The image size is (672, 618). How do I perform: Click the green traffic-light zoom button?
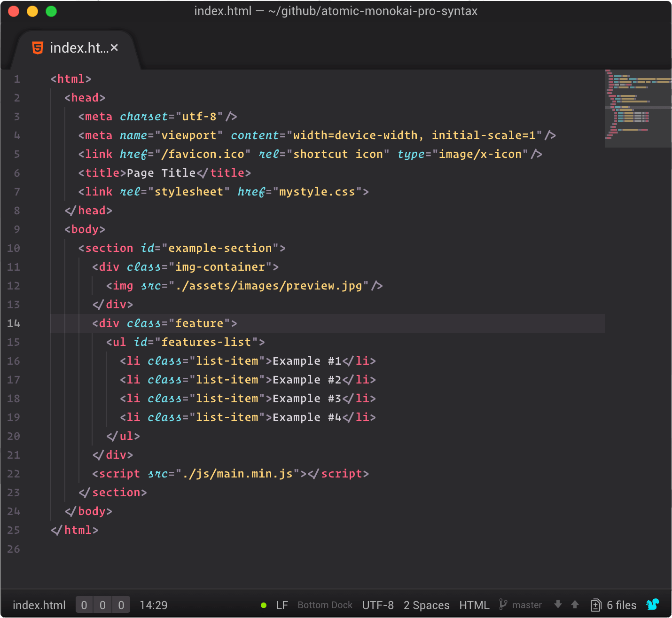click(x=51, y=11)
